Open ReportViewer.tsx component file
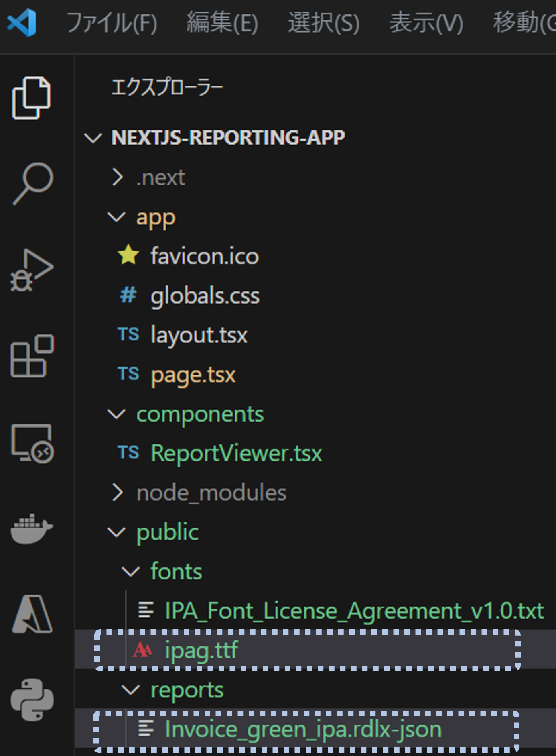 [x=237, y=453]
